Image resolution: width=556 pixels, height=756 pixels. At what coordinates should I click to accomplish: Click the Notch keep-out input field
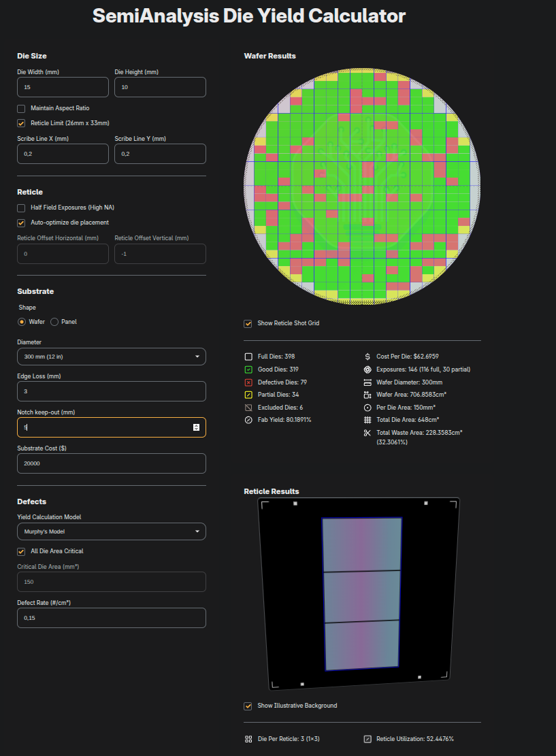pyautogui.click(x=112, y=427)
